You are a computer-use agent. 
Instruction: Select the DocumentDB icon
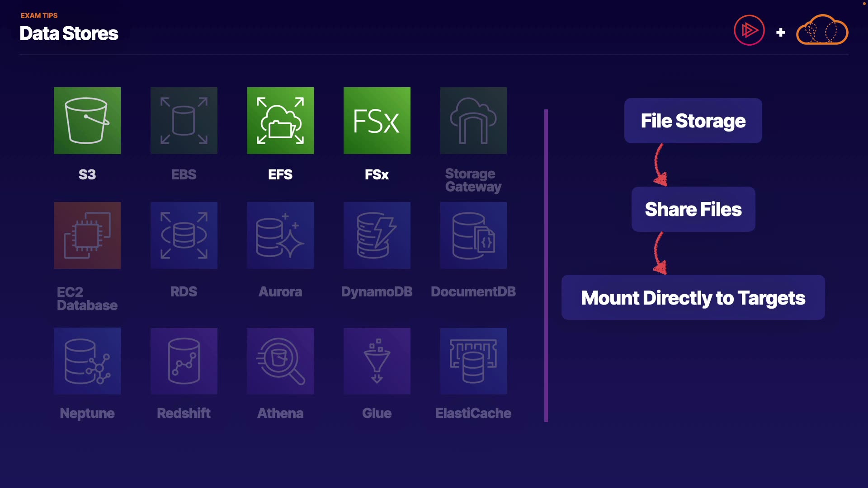(x=473, y=235)
